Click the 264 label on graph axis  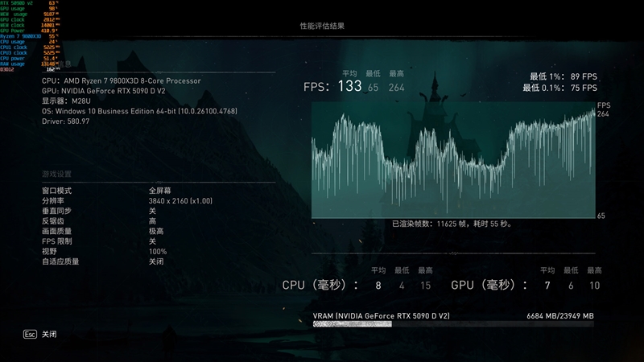603,114
